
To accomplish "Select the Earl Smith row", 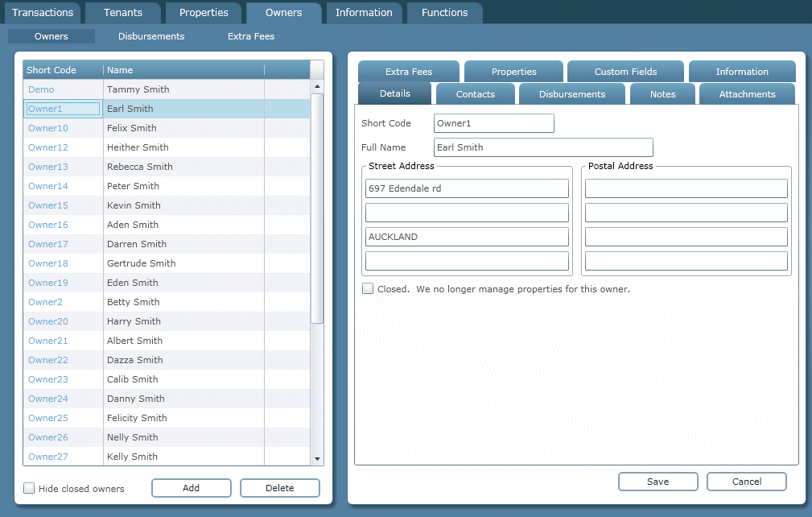I will tap(167, 109).
